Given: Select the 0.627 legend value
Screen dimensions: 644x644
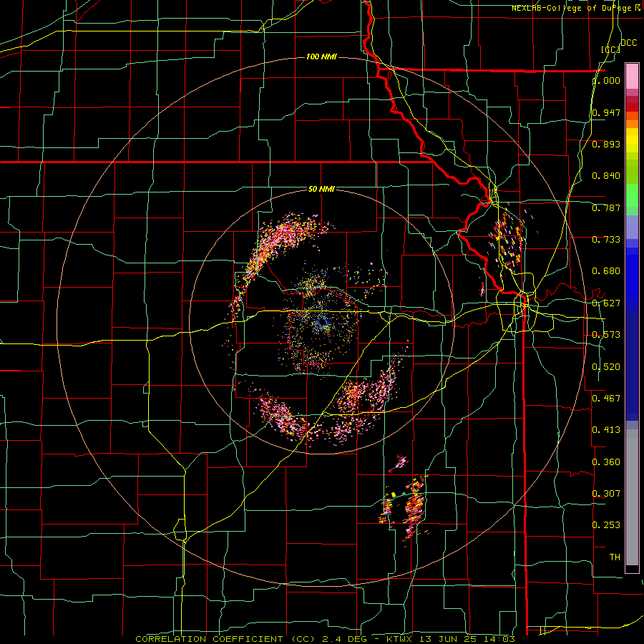Looking at the screenshot, I should click(x=606, y=303).
